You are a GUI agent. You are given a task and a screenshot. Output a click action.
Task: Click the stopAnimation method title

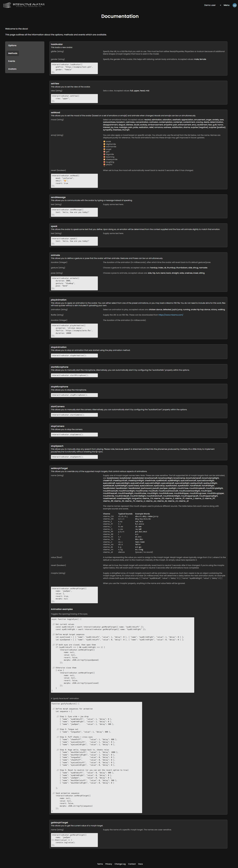click(59, 347)
